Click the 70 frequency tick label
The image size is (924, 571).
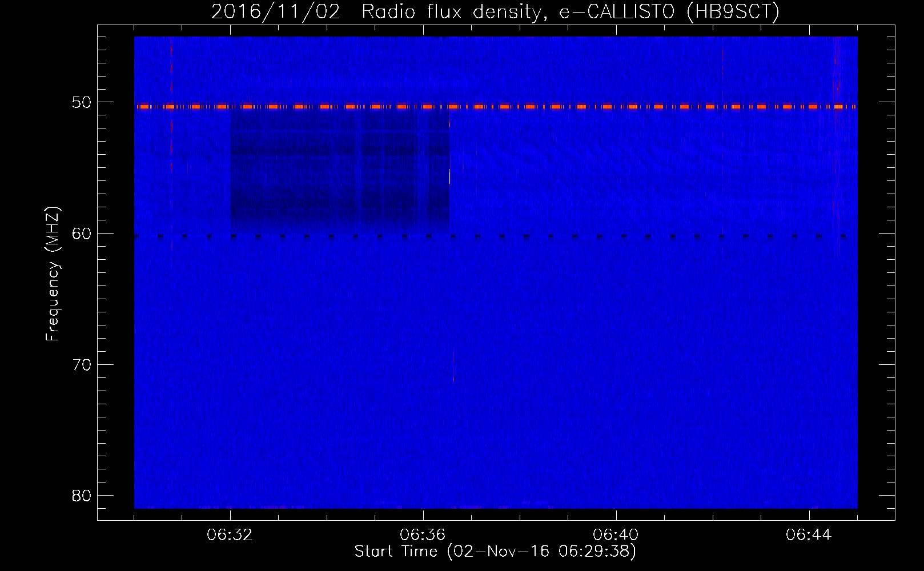[x=80, y=364]
